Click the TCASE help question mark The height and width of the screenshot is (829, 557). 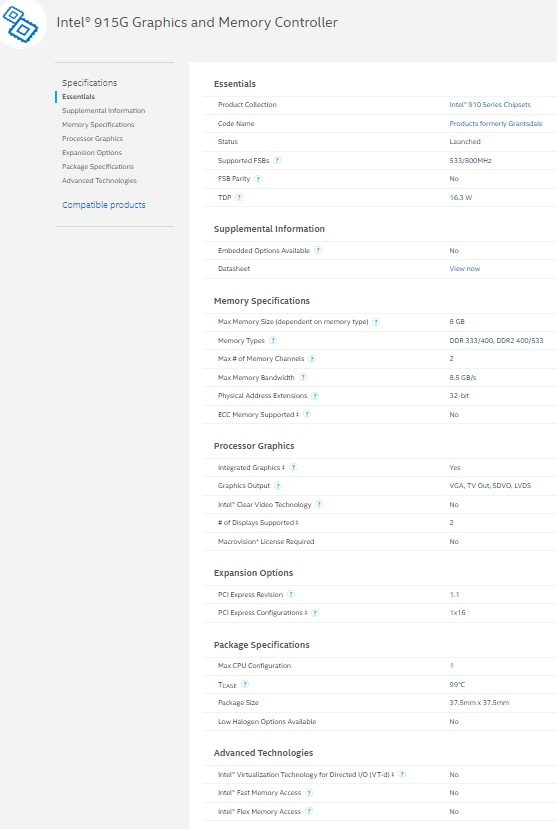pos(245,684)
